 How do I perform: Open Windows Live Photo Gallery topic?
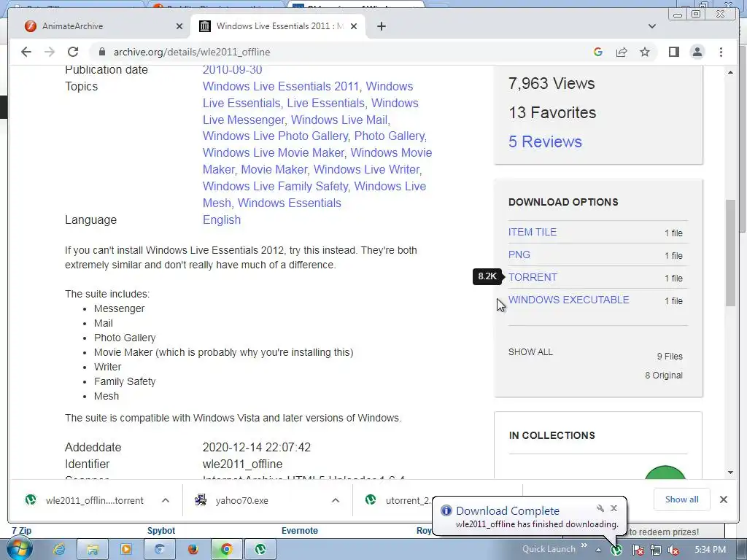pyautogui.click(x=275, y=136)
